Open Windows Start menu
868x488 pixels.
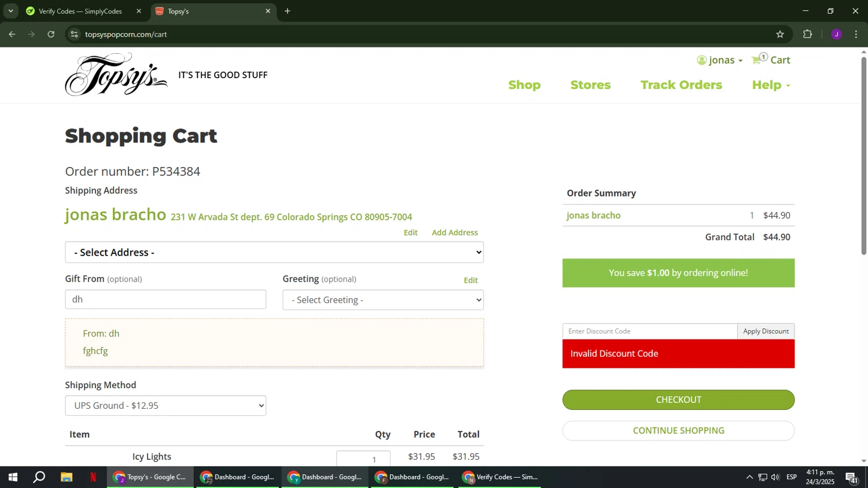tap(13, 477)
